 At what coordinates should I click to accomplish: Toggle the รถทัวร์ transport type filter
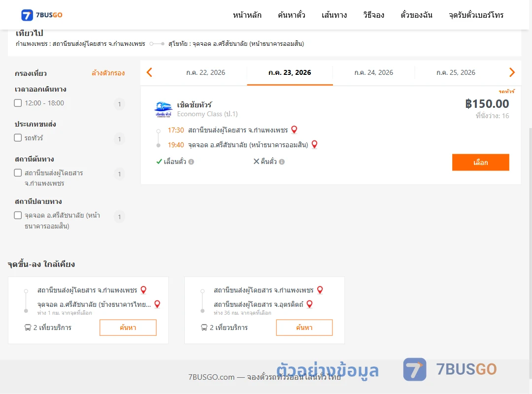pos(18,137)
